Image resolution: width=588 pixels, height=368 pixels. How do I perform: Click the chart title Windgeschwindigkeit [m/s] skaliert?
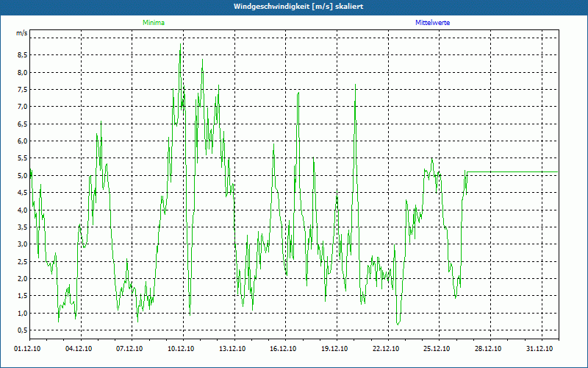pyautogui.click(x=298, y=7)
